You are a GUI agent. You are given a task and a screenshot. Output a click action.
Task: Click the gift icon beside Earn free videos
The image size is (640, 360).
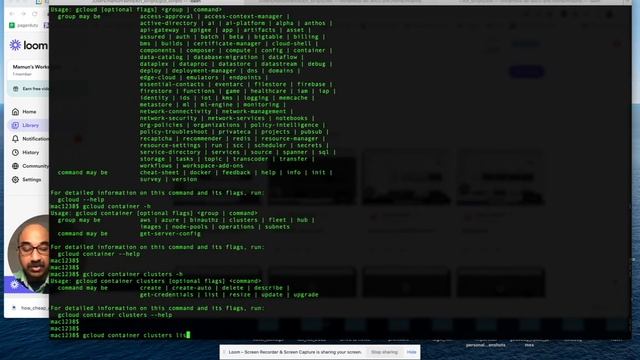coord(16,89)
